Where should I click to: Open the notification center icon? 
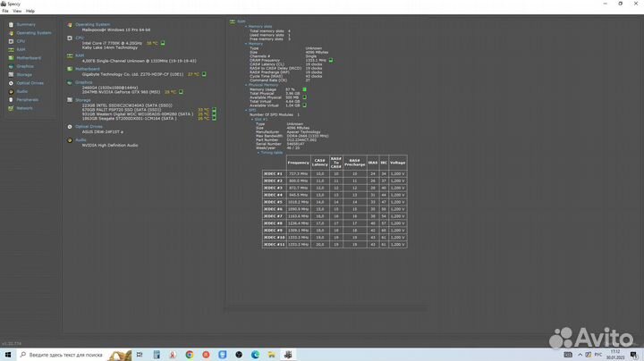point(634,355)
